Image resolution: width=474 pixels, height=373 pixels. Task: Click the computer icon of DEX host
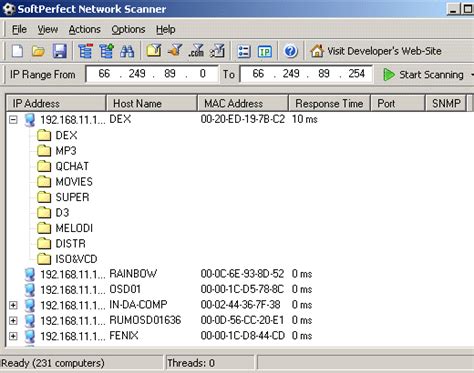point(30,120)
